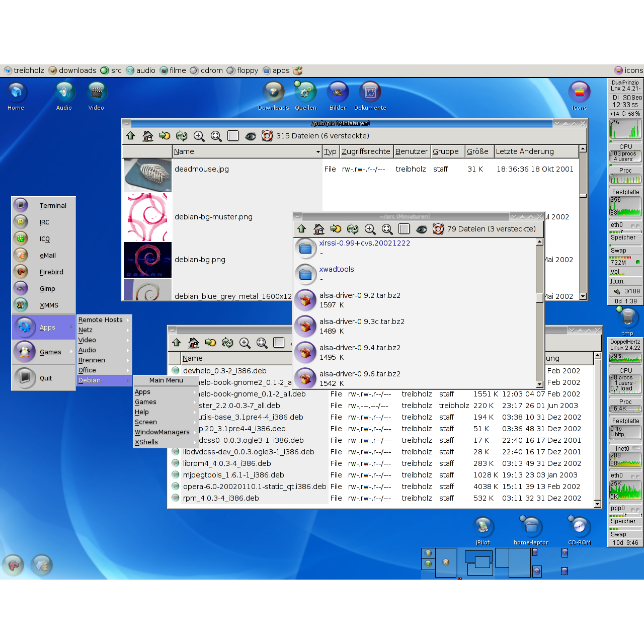644x644 pixels.
Task: Select the Office menu entry
Action: click(87, 370)
